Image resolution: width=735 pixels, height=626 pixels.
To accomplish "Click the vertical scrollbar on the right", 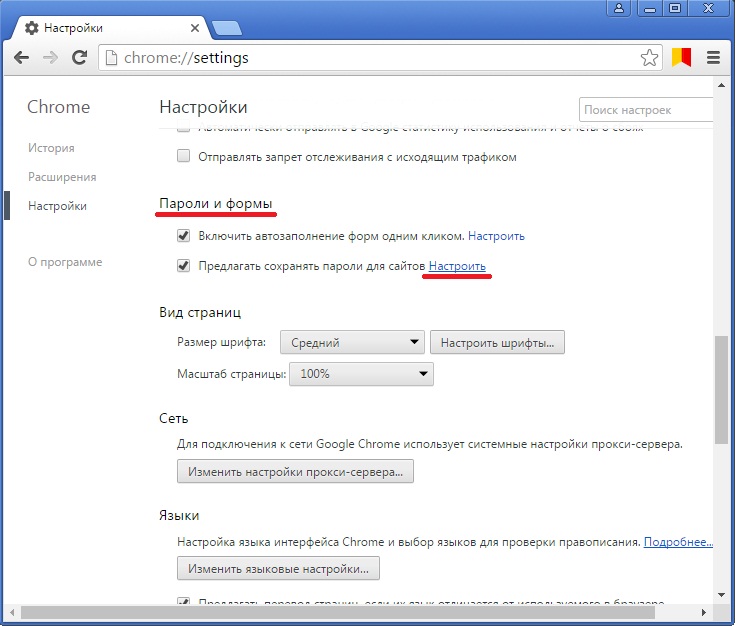I will point(722,390).
